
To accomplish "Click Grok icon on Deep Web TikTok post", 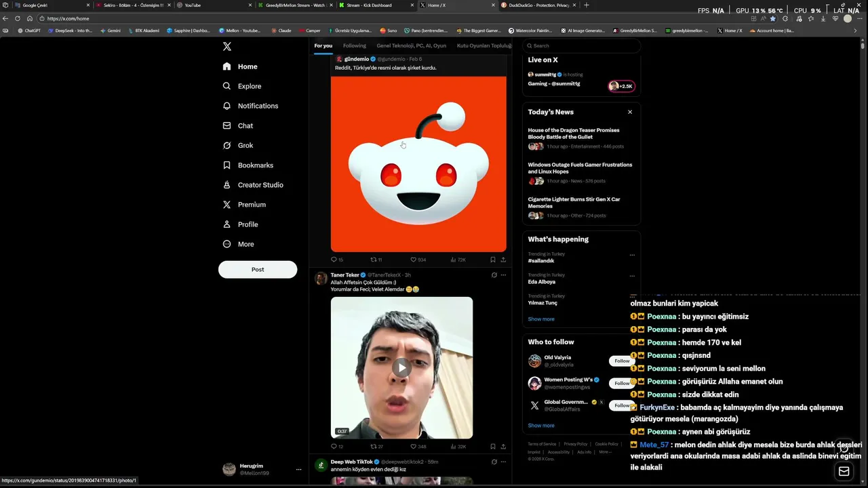I will 494,462.
